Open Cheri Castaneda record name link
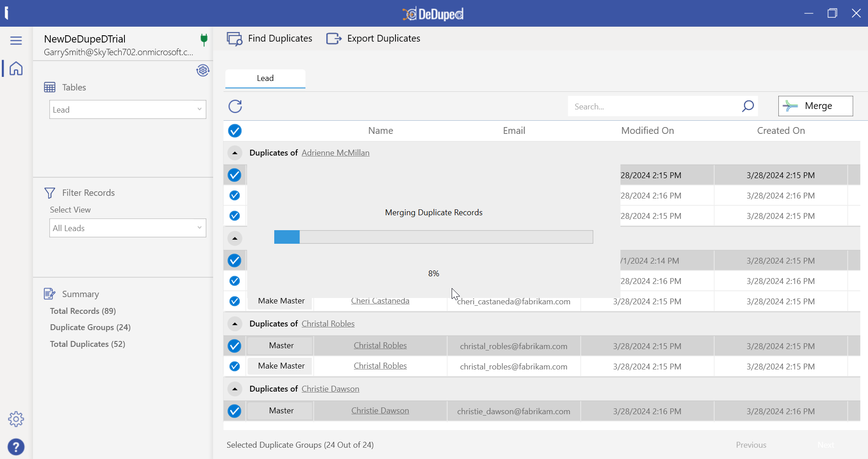Image resolution: width=868 pixels, height=459 pixels. tap(380, 301)
